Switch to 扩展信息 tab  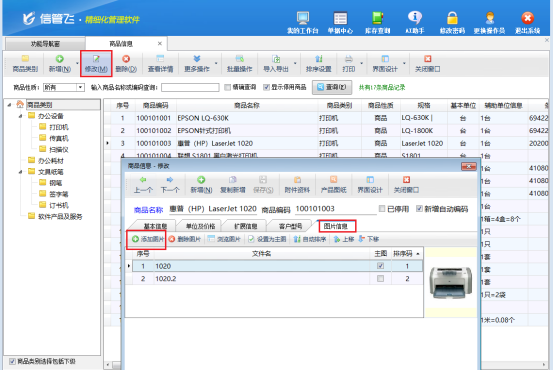pos(245,226)
